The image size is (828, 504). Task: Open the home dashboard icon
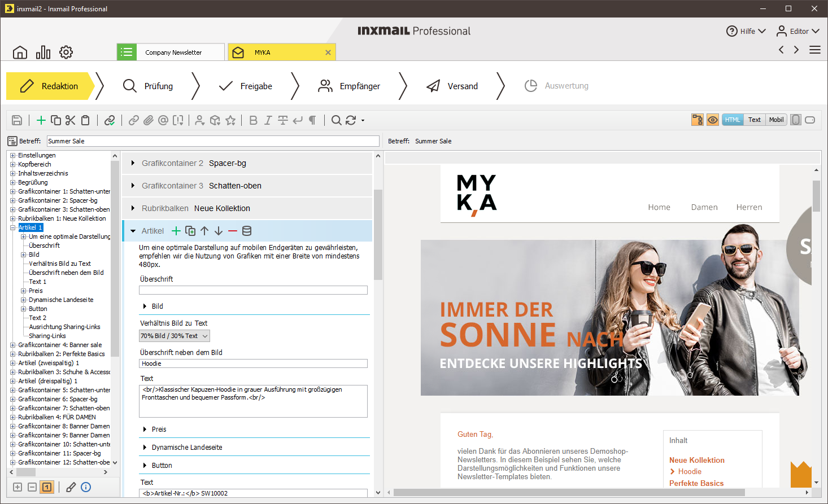[x=20, y=52]
